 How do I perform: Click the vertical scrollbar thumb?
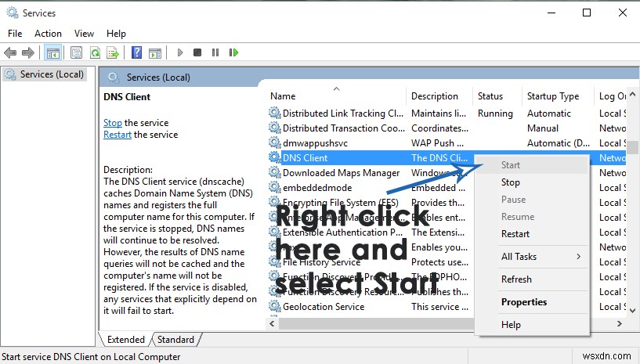(x=633, y=147)
